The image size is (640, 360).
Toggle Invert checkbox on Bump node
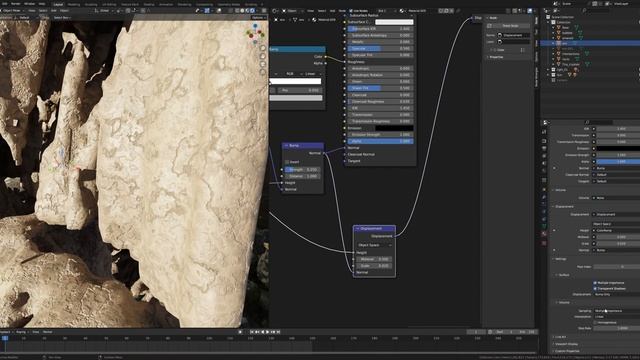coord(287,162)
